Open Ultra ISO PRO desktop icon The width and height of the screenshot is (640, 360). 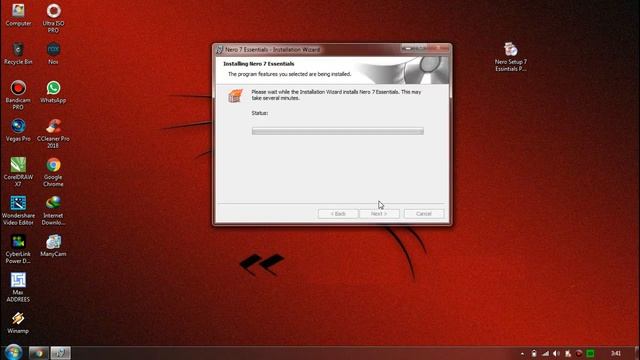[53, 18]
